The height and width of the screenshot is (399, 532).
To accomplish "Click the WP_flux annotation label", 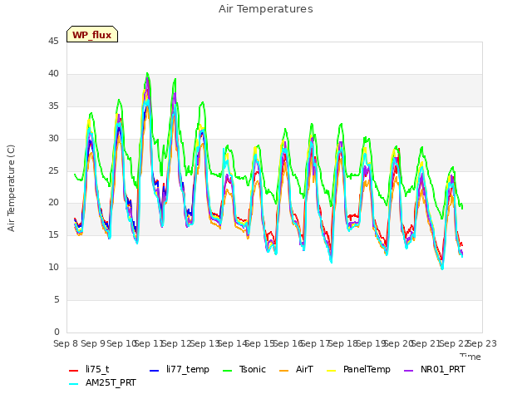I will pyautogui.click(x=92, y=34).
